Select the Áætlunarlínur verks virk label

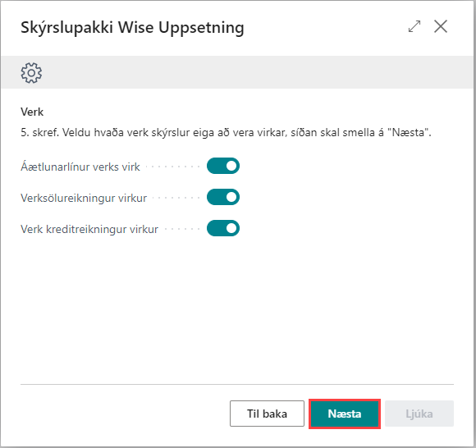coord(80,167)
